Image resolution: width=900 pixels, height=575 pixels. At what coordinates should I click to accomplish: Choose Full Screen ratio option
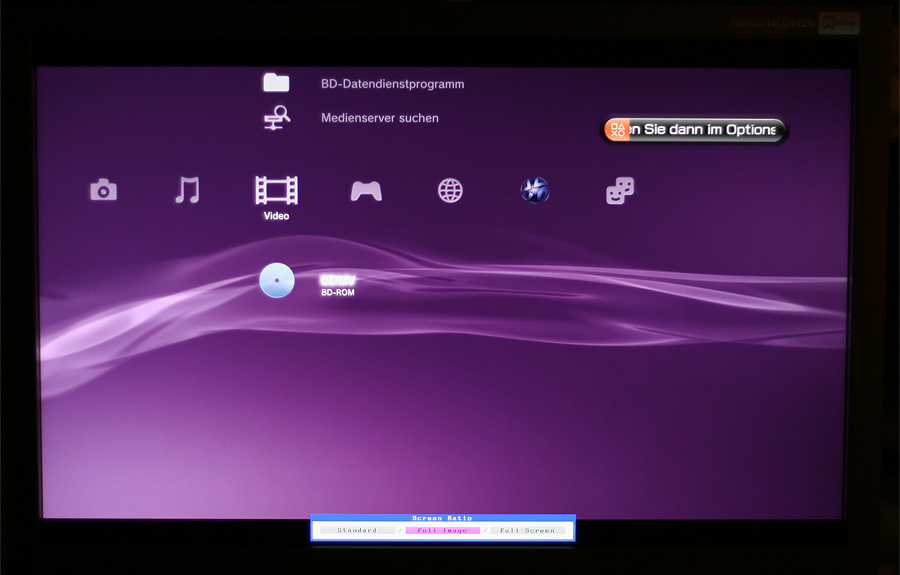coord(527,530)
